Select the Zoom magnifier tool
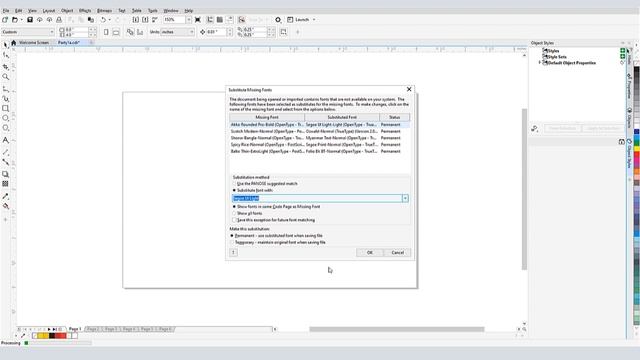The image size is (640, 360). click(x=5, y=77)
